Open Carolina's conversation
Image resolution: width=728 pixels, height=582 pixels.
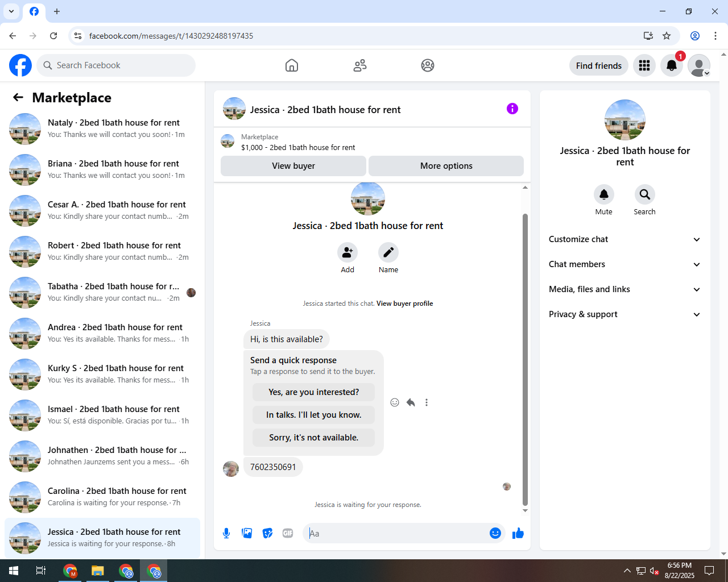tap(102, 497)
